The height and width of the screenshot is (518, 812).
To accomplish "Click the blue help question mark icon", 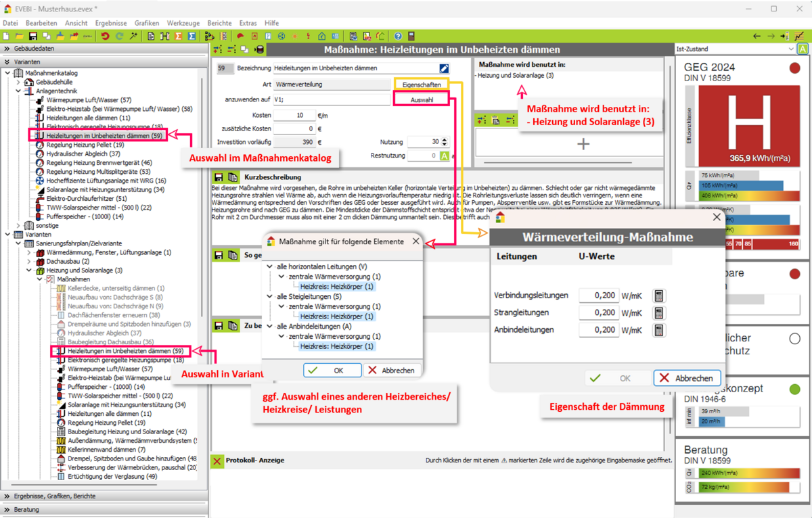I will pos(398,36).
